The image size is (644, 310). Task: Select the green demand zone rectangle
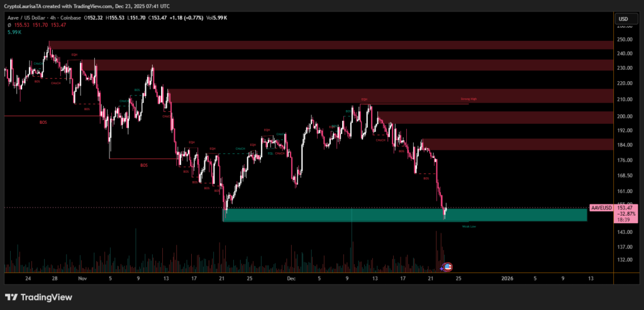click(402, 215)
